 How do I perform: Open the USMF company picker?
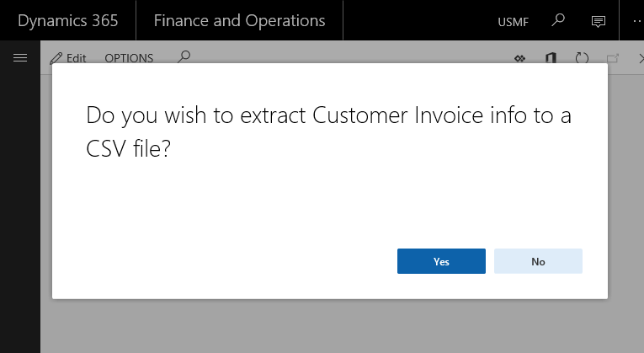tap(513, 21)
